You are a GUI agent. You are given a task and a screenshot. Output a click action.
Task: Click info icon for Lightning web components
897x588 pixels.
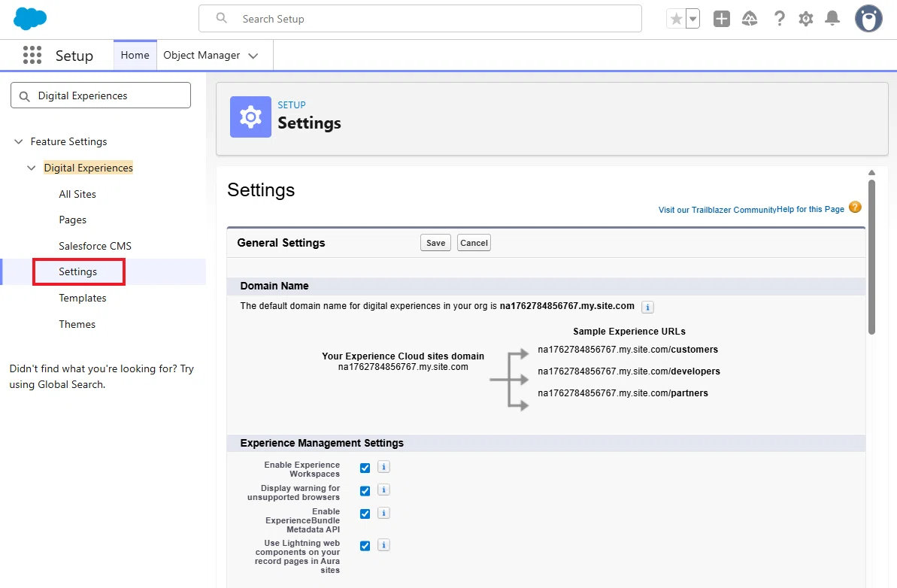tap(384, 545)
